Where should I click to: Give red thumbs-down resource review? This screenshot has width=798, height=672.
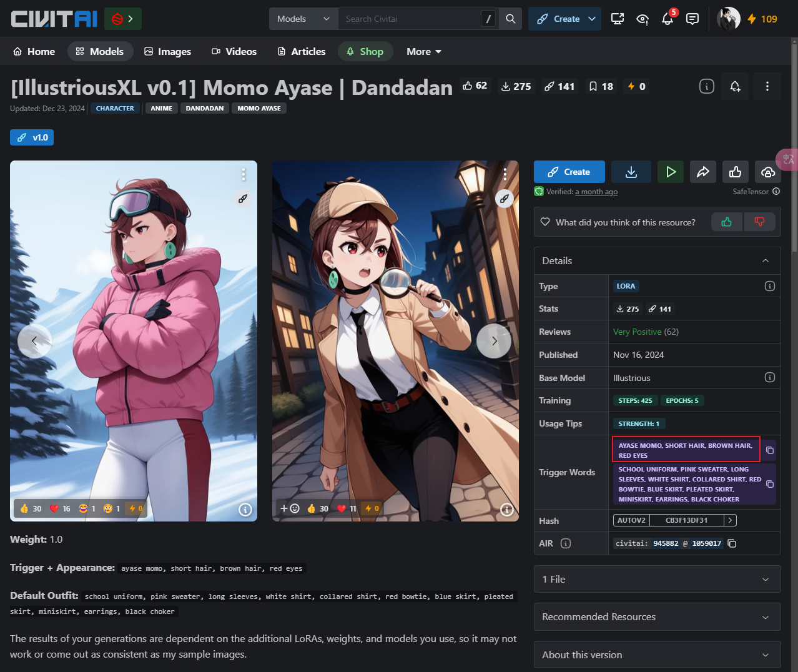(x=759, y=222)
